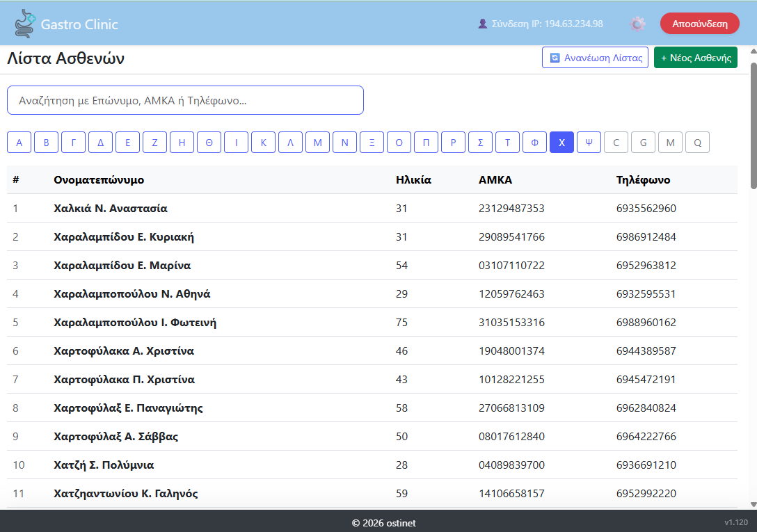Viewport: 757px width, 532px height.
Task: Filter patients by letter Γ
Action: click(x=73, y=143)
